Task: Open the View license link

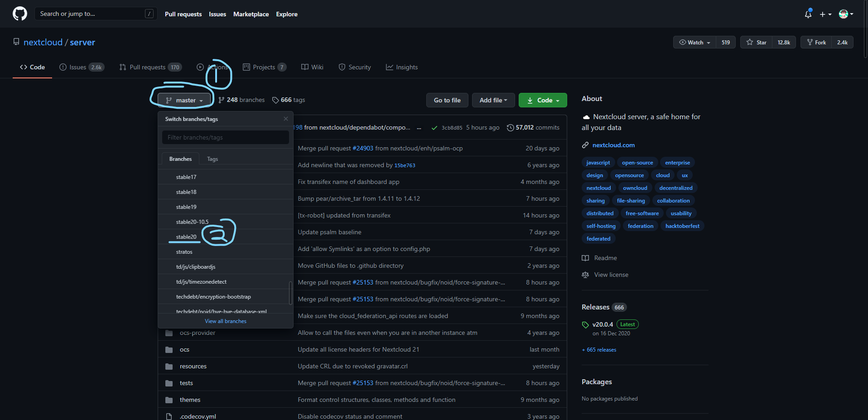Action: [605, 275]
